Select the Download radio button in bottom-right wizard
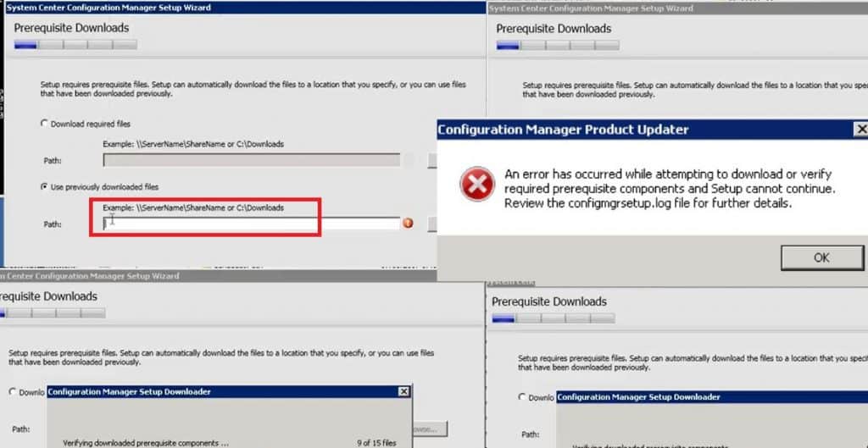This screenshot has height=448, width=868. click(x=521, y=397)
